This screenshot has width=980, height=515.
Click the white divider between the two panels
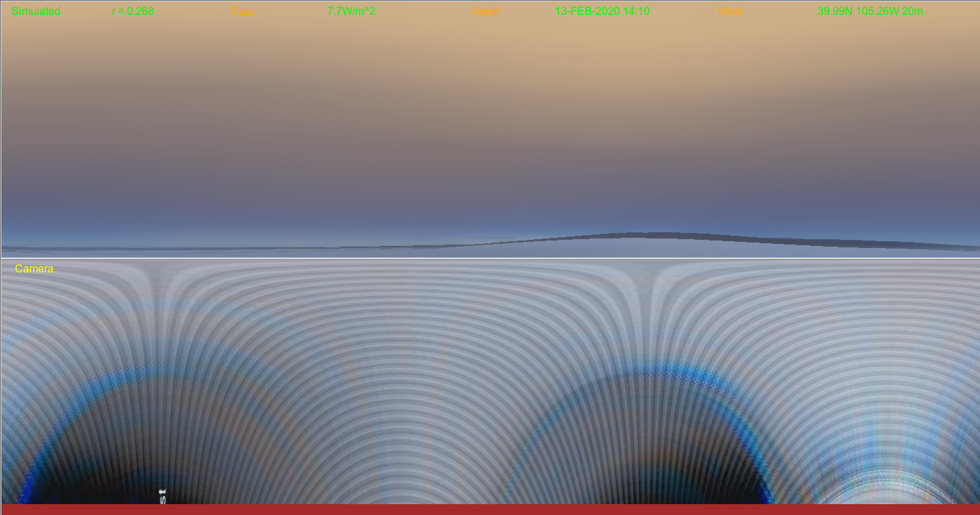coord(490,258)
